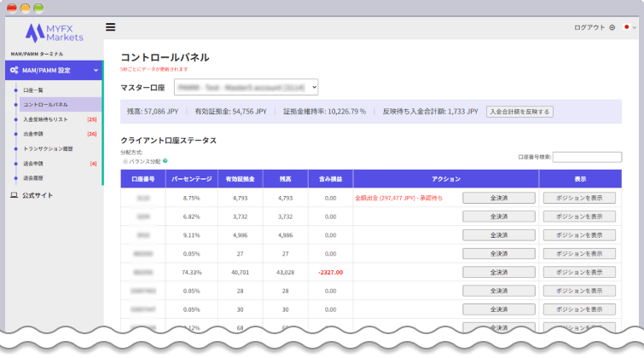Click 全決済 for the account with balance 28
The height and width of the screenshot is (358, 644).
click(499, 291)
